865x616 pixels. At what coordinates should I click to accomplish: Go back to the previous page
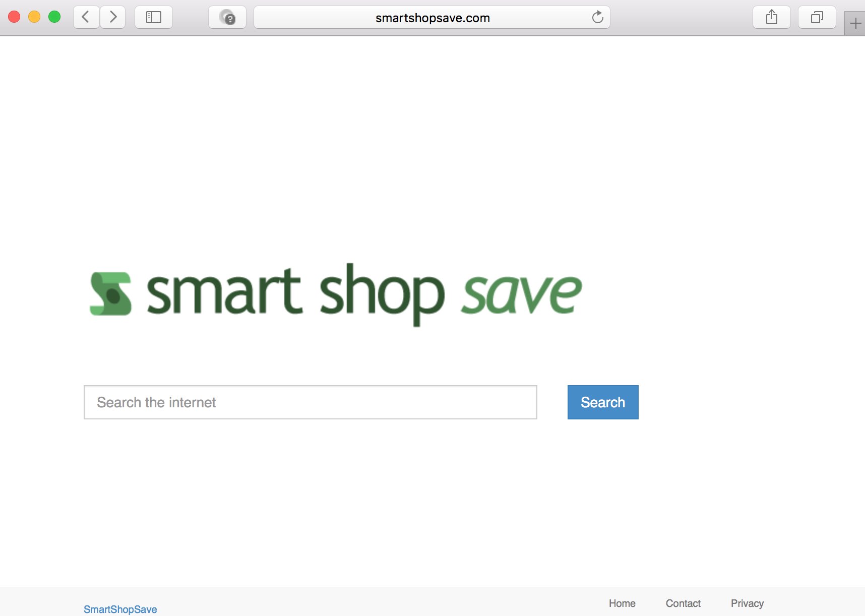click(86, 17)
